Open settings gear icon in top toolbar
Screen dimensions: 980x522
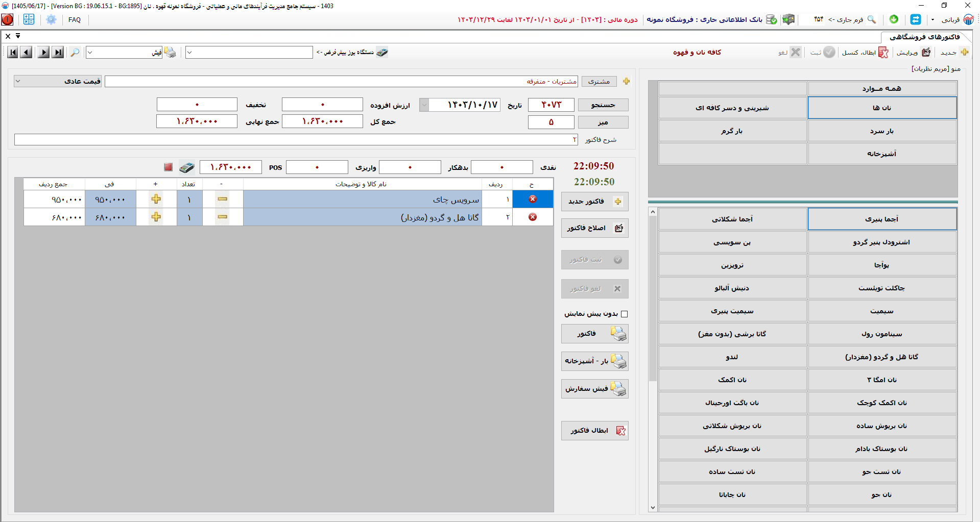tap(51, 19)
